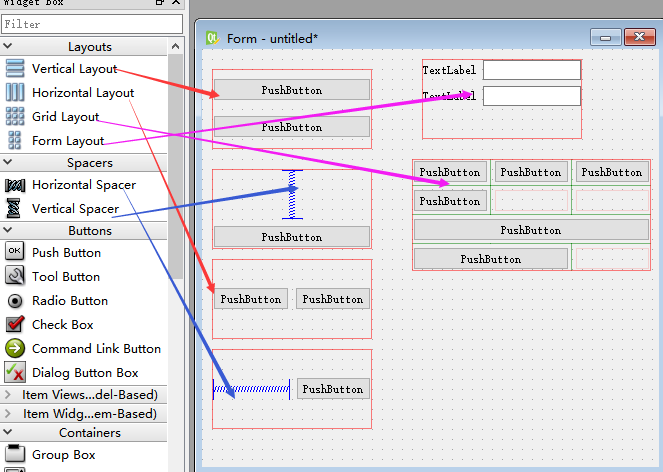Screen dimensions: 663x472
Task: Expand the Item Views (Model-Based) category
Action: (x=90, y=395)
